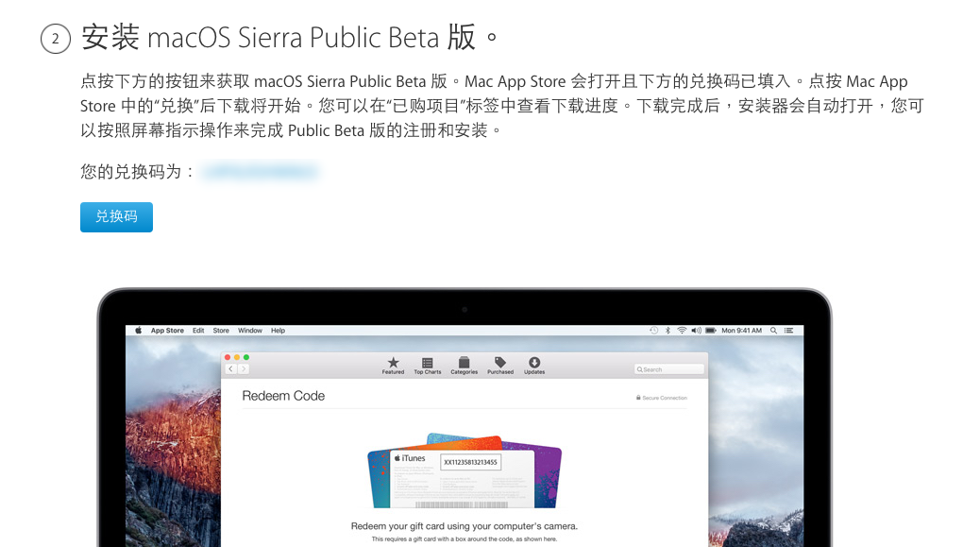Click the Secure Connection lock label
Viewport: 980px width, 547px height.
pyautogui.click(x=661, y=398)
